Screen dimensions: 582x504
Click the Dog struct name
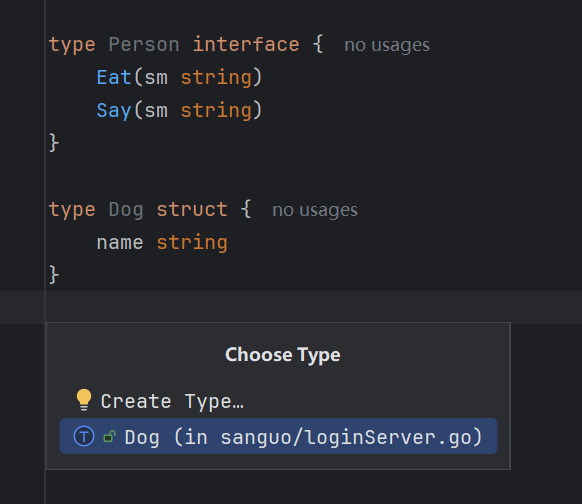click(126, 210)
